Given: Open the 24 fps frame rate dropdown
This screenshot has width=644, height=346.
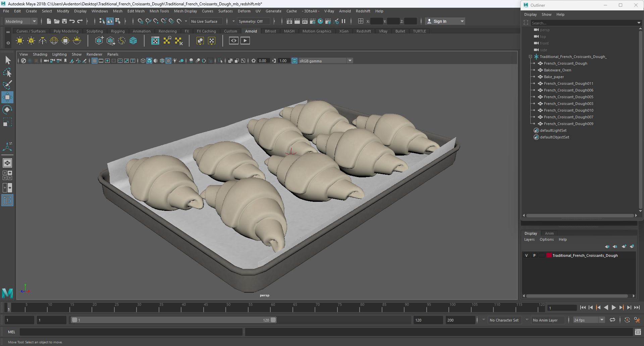Looking at the screenshot, I should pyautogui.click(x=589, y=320).
